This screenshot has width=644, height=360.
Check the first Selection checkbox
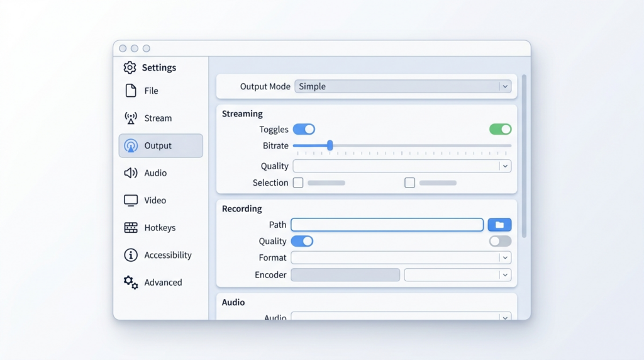[x=298, y=183]
